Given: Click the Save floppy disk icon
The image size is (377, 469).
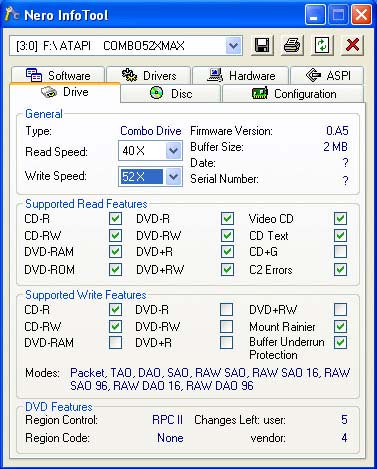Looking at the screenshot, I should point(262,45).
